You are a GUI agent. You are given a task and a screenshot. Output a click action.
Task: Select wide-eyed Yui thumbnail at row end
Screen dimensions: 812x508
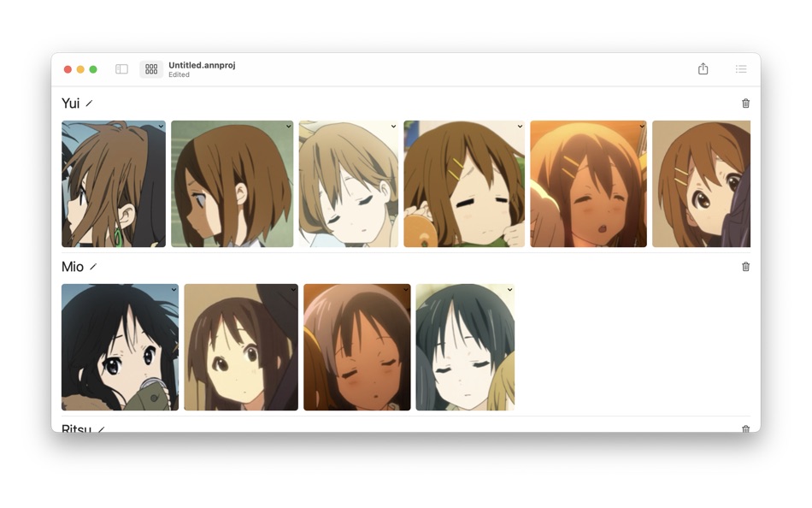(701, 184)
